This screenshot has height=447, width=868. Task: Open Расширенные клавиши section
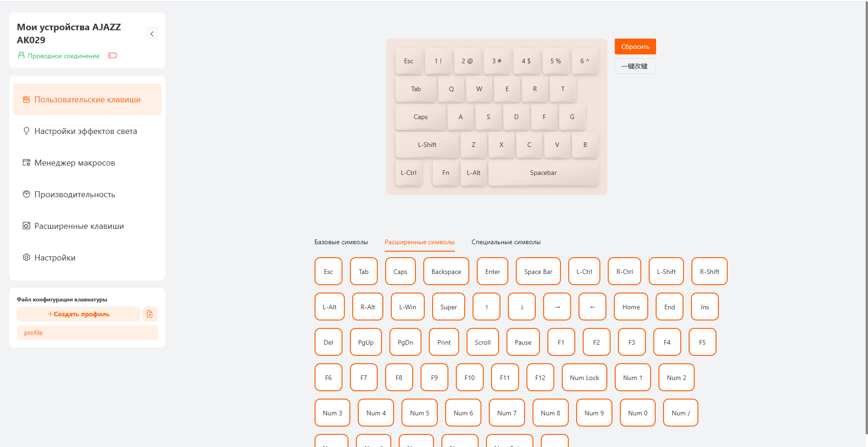(x=87, y=226)
